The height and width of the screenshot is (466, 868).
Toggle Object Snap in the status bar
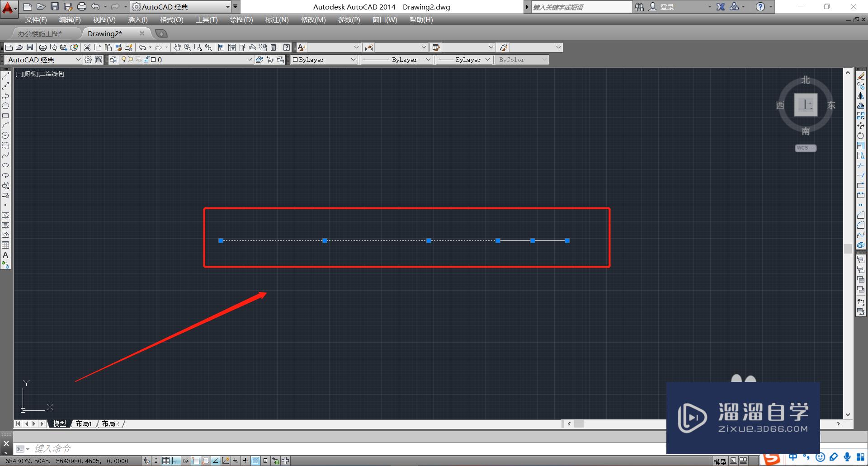click(196, 461)
